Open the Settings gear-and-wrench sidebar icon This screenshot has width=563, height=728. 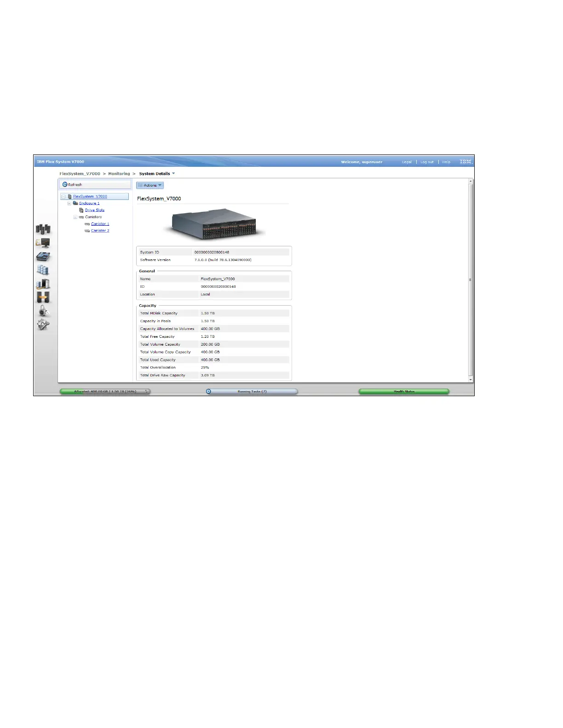click(43, 325)
